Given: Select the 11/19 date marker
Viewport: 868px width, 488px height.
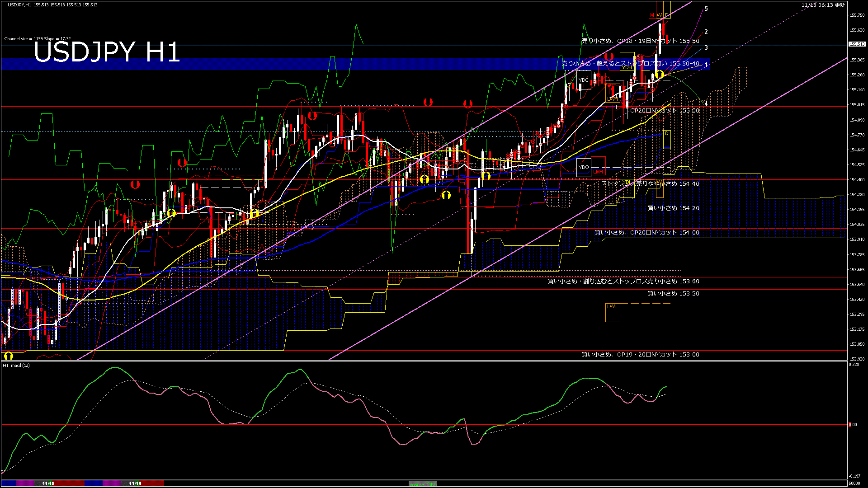Looking at the screenshot, I should click(135, 483).
